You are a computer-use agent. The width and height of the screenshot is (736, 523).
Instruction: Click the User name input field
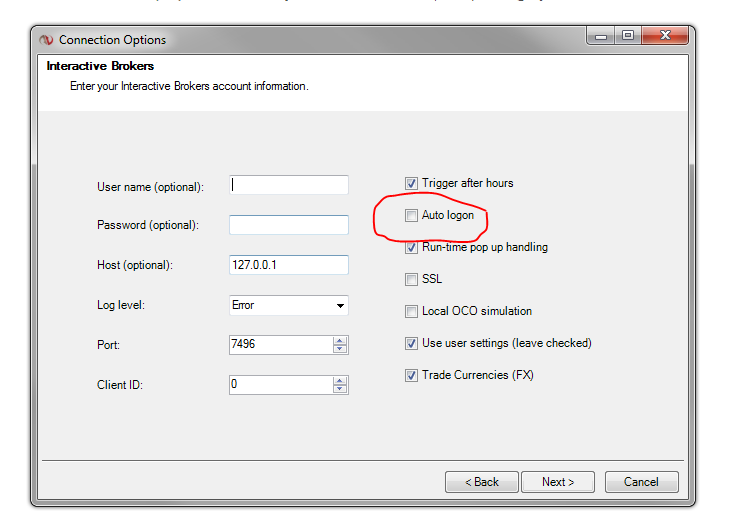(x=289, y=185)
